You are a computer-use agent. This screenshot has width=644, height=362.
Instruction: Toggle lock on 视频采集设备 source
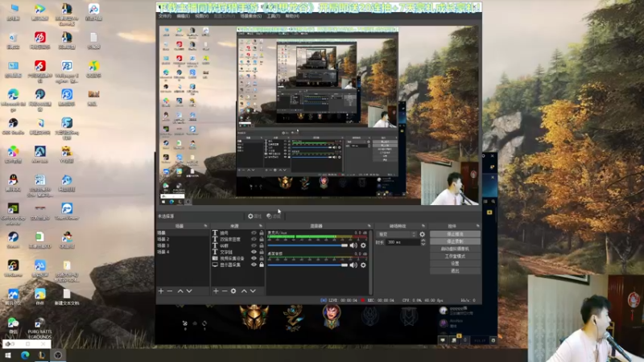262,258
